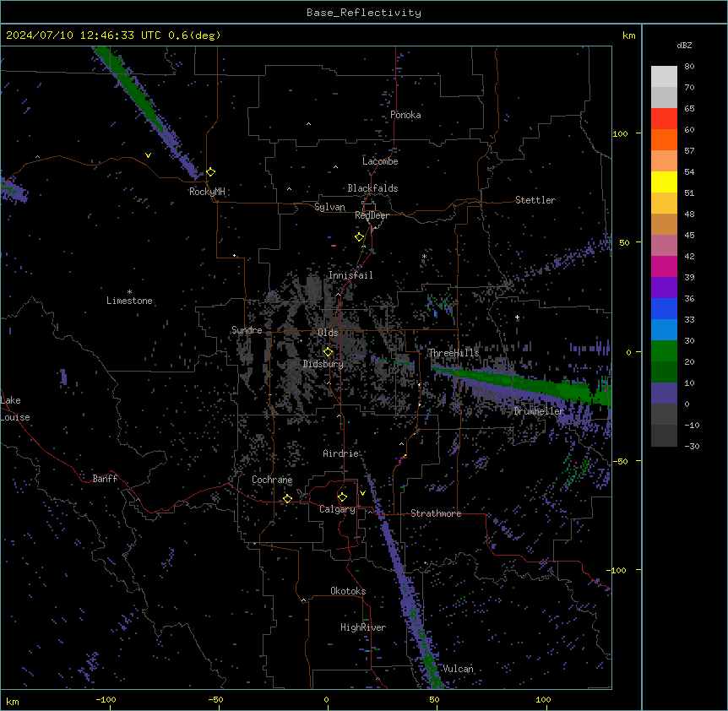Select the HighRiver label
The image size is (728, 711).
[x=363, y=627]
